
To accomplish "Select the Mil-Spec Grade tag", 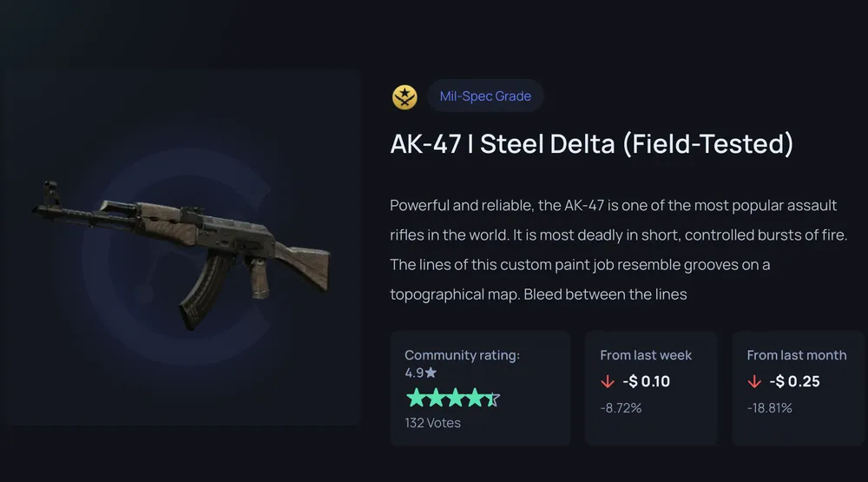I will tap(485, 96).
